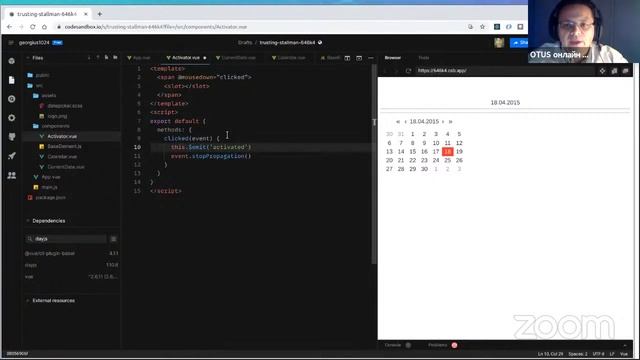
Task: Click the Chrome address bar
Action: [261, 27]
